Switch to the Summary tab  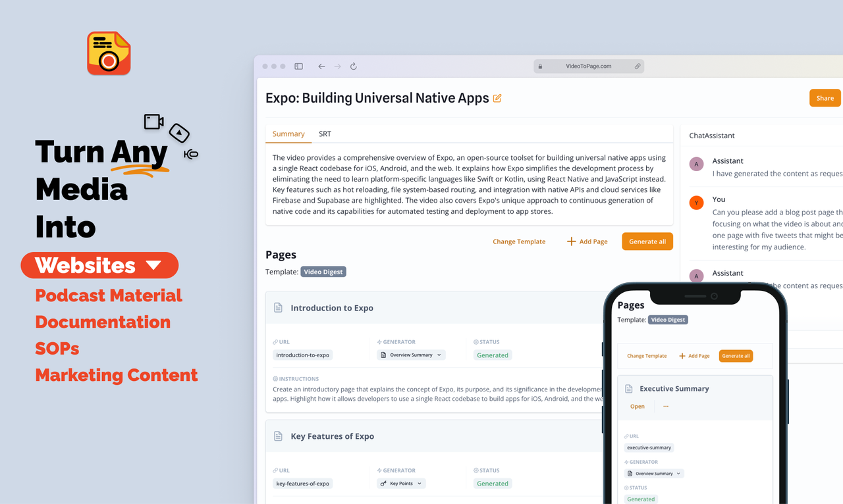[288, 134]
